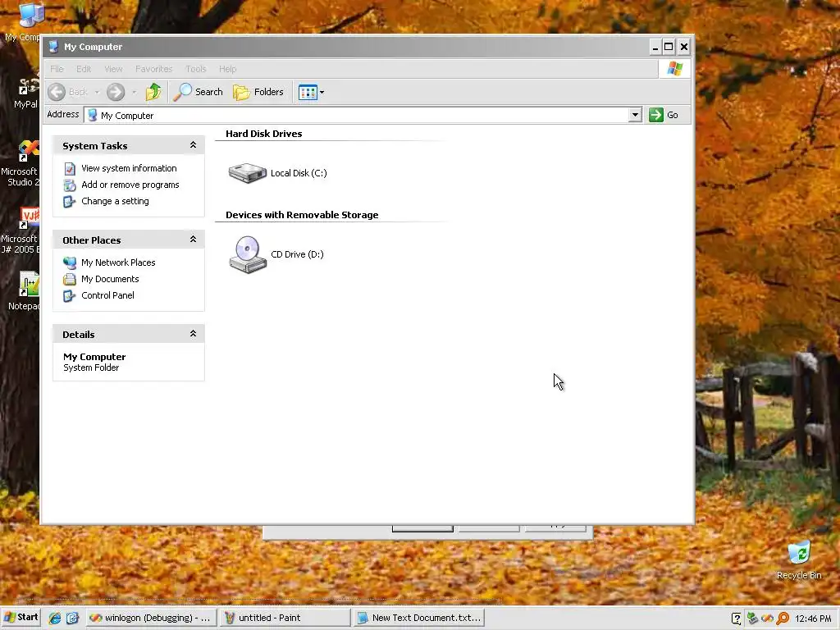Screen dimensions: 840x630
Task: Open the Favorites menu
Action: (153, 69)
